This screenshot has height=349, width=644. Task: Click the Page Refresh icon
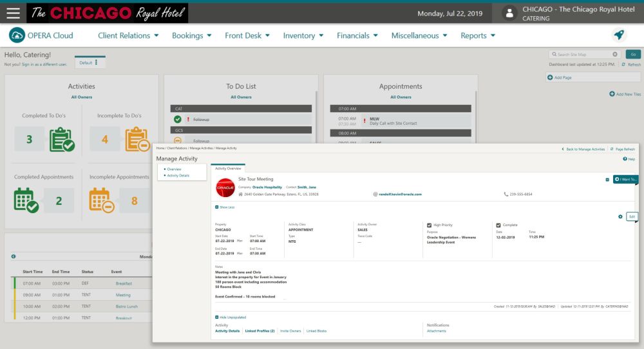click(612, 149)
